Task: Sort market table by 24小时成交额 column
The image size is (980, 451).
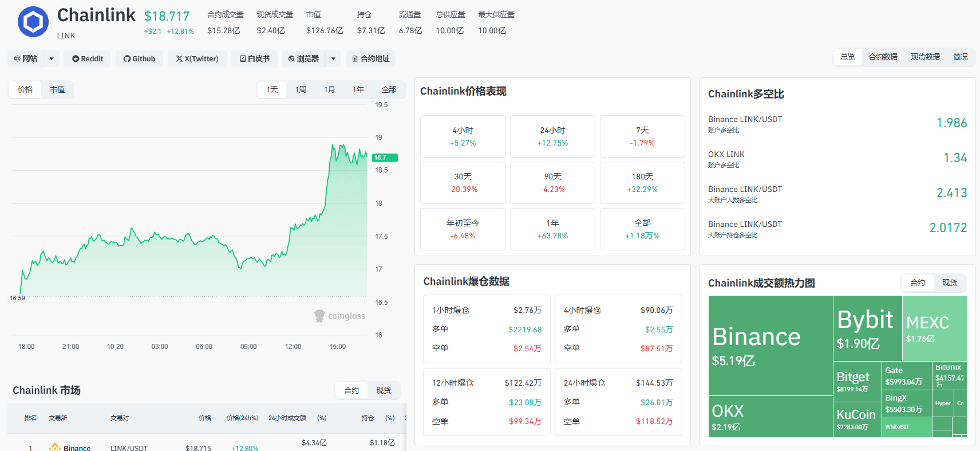Action: (287, 418)
